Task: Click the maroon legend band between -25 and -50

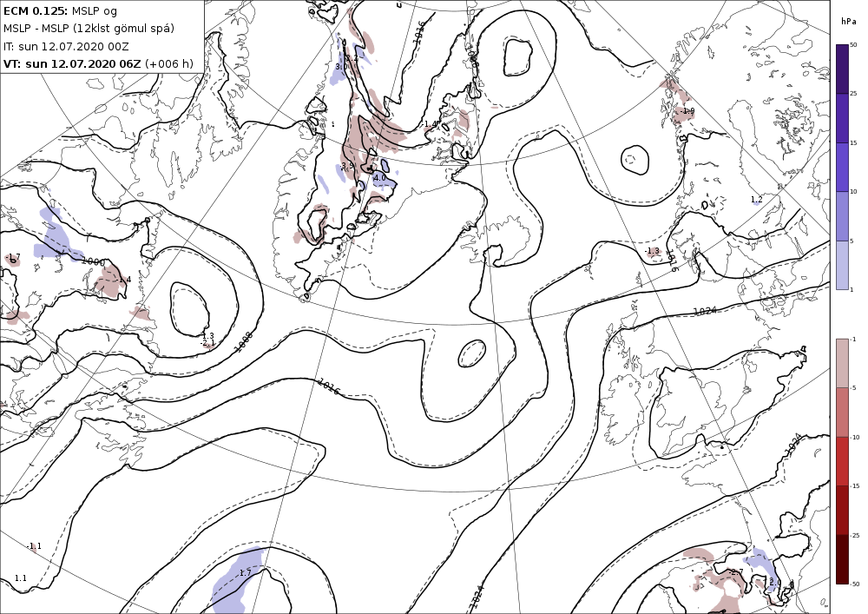Action: pos(842,559)
